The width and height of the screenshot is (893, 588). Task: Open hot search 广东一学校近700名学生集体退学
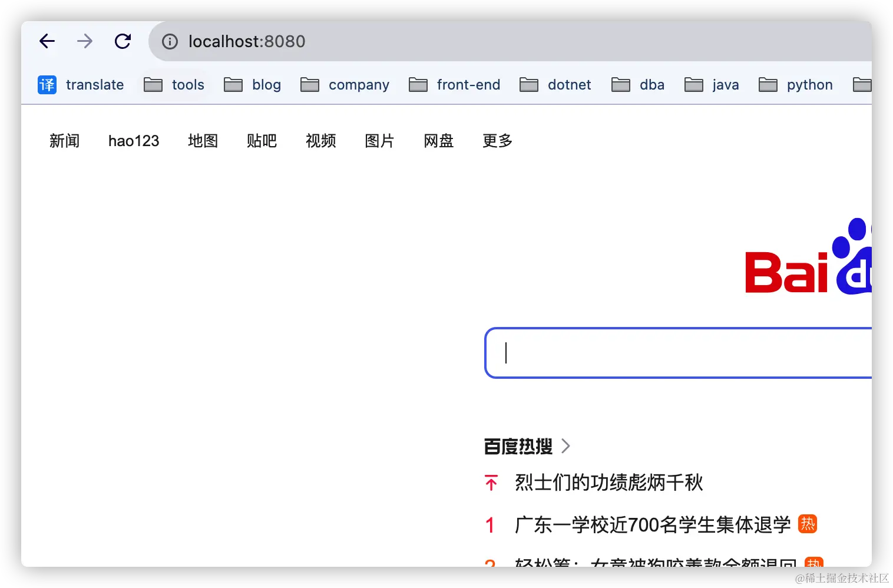click(652, 524)
